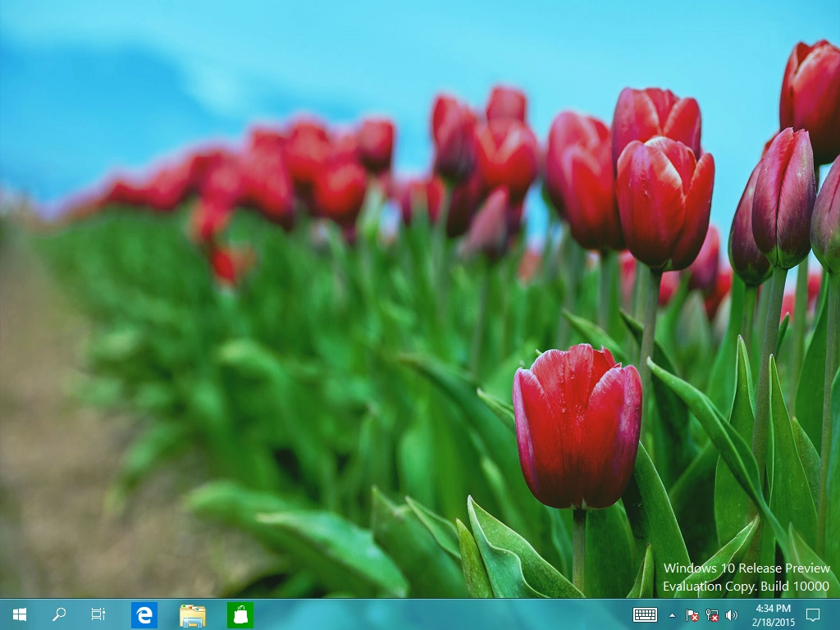This screenshot has height=630, width=840.
Task: Open Microsoft Edge from the taskbar
Action: [x=144, y=614]
